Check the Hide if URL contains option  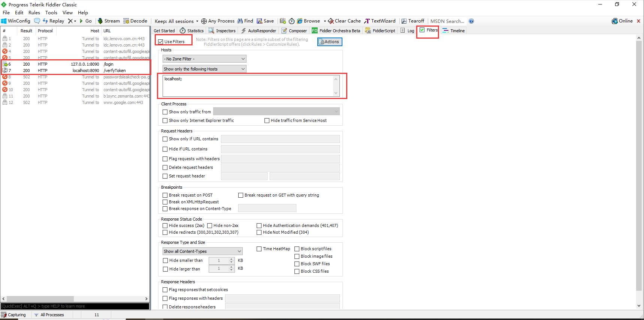point(165,149)
